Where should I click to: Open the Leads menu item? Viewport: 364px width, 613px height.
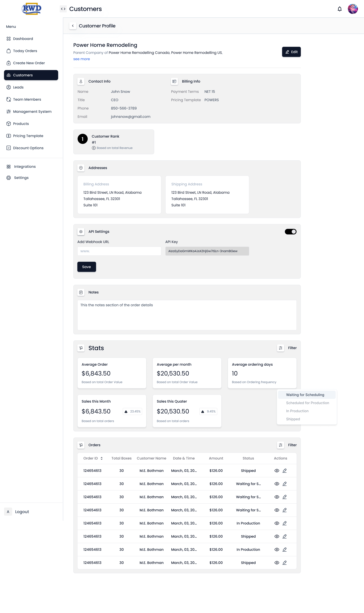(x=31, y=87)
